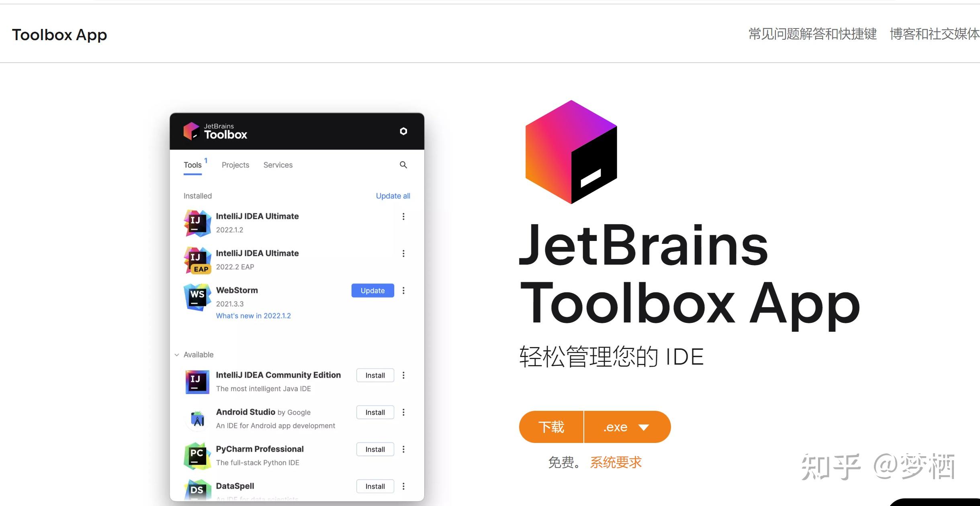Click the large JetBrains Toolbox cube logo

click(571, 152)
